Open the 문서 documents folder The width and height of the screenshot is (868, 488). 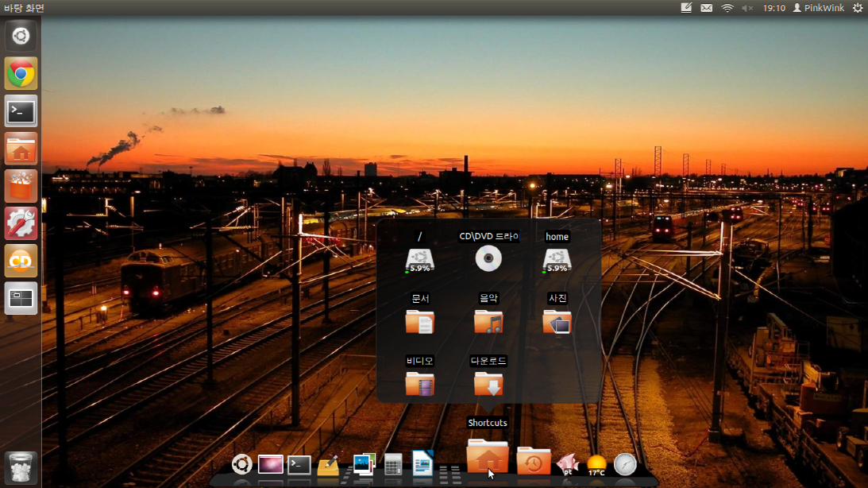419,322
